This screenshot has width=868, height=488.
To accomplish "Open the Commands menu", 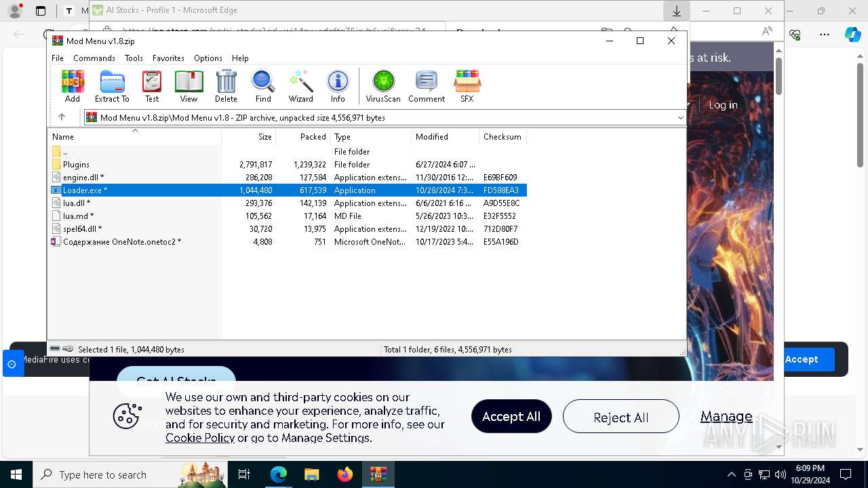I will [x=94, y=58].
